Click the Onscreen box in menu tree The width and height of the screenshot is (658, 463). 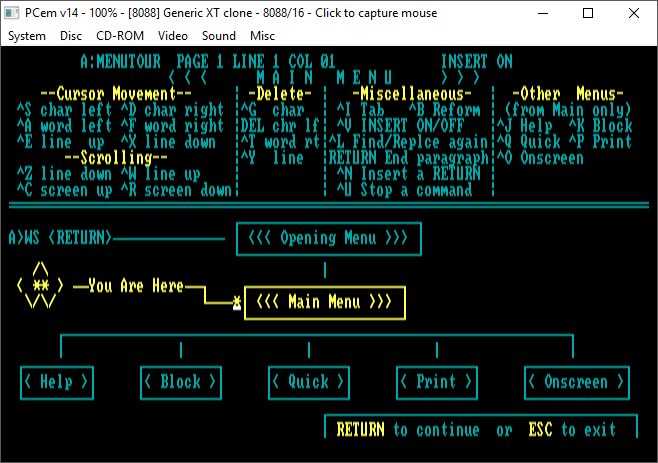[x=577, y=382]
